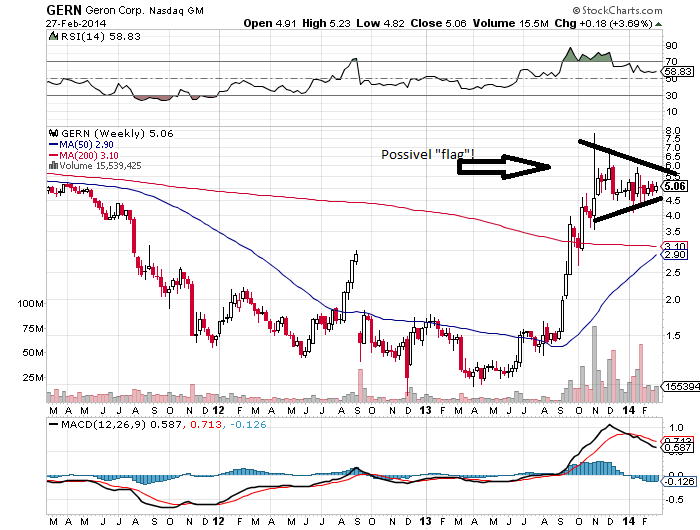This screenshot has width=700, height=530.
Task: Click the blue 2.90 MA(50) axis tag
Action: click(675, 255)
